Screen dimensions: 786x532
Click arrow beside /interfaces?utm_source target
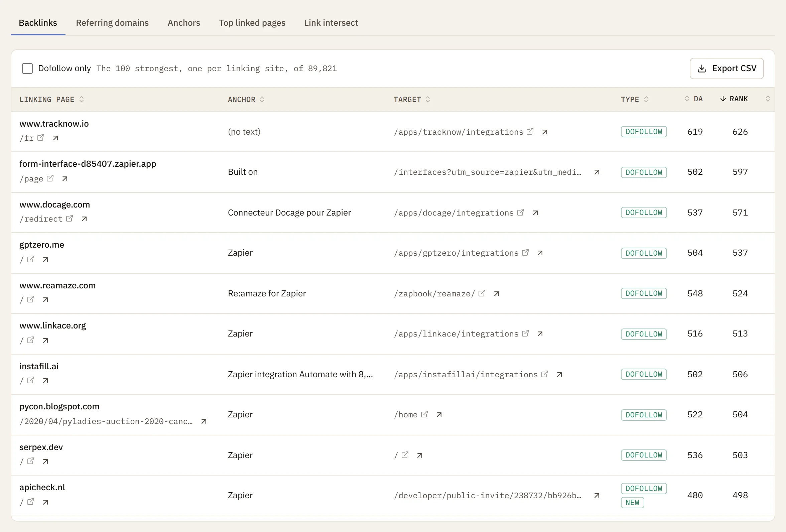point(597,172)
